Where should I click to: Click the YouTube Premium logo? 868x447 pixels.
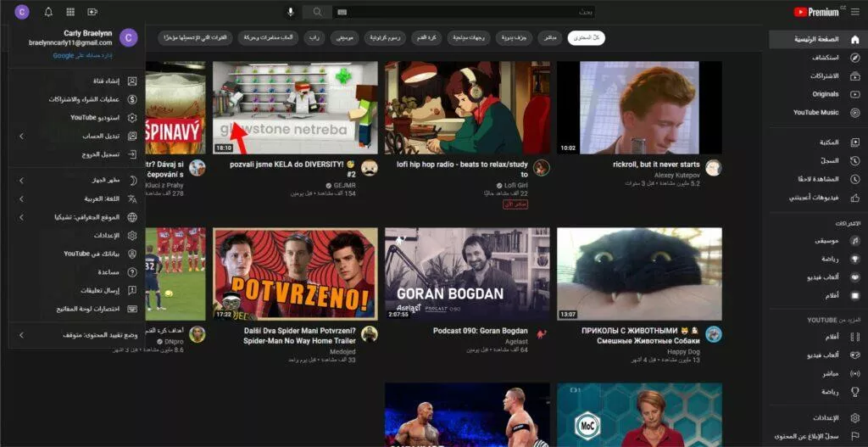click(816, 12)
